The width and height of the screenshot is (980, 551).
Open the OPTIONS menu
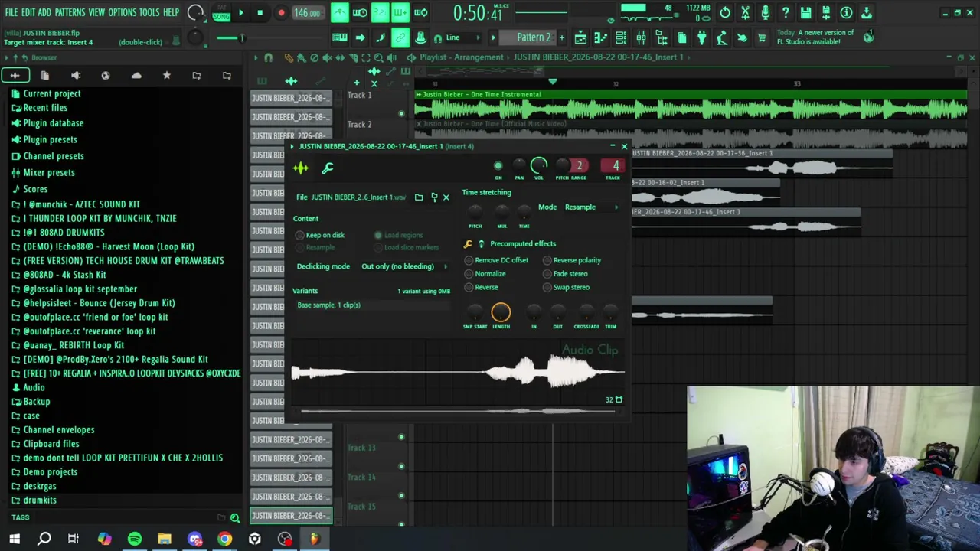(122, 12)
